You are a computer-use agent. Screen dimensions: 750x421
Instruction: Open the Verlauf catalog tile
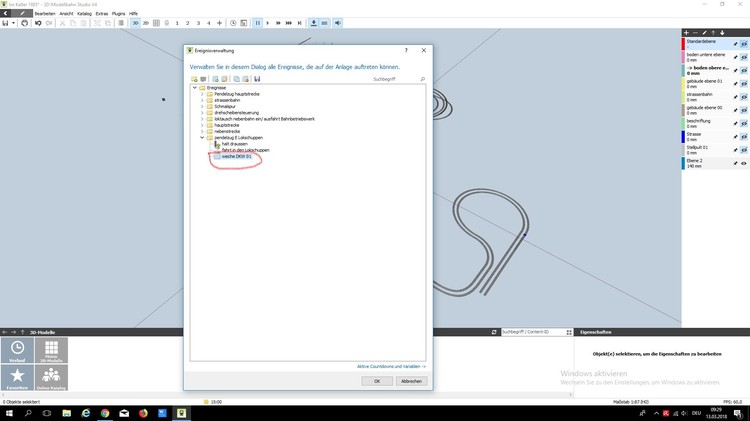pyautogui.click(x=17, y=350)
